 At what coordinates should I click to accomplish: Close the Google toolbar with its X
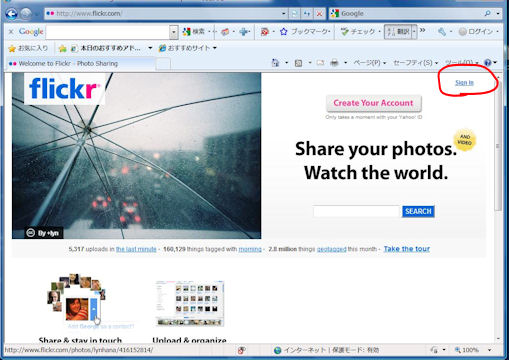tap(11, 32)
